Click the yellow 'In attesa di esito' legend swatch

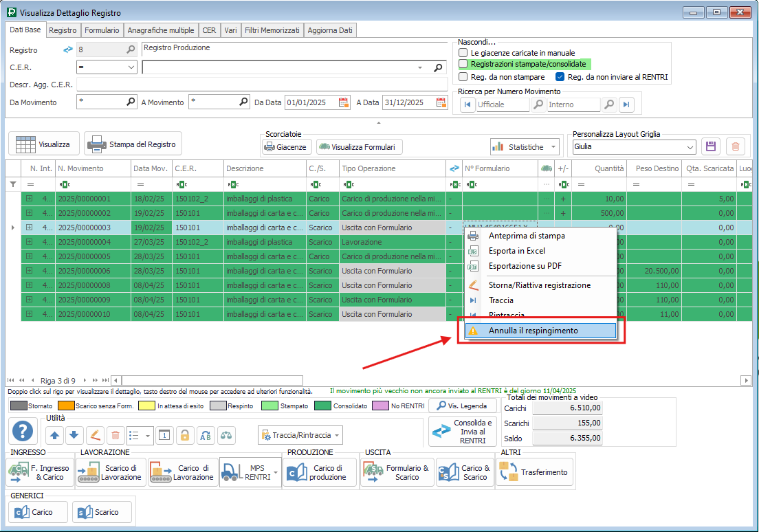146,406
